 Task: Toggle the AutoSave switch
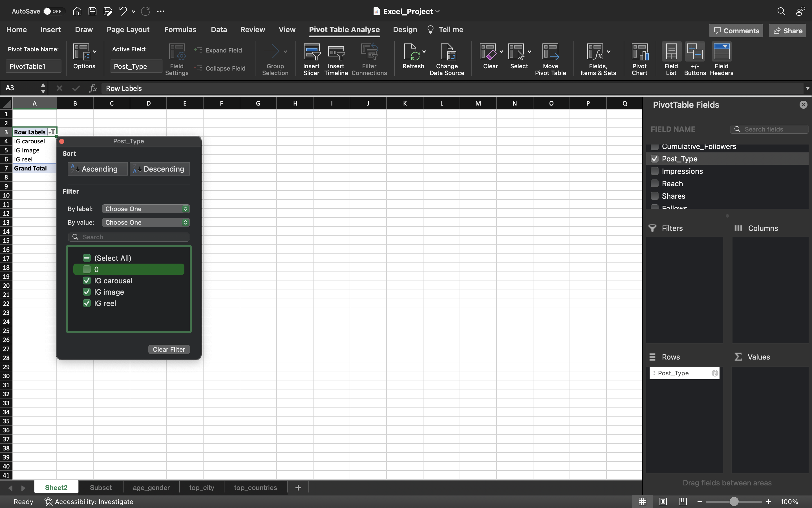point(53,11)
